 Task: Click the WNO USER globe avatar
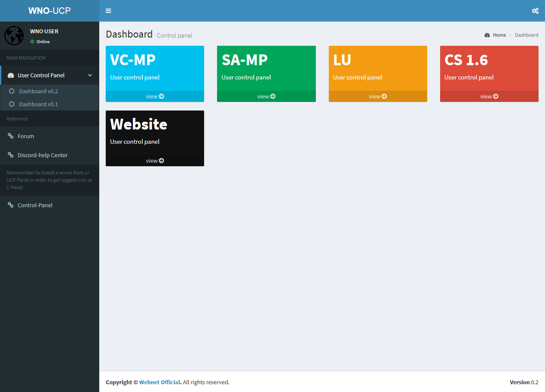pyautogui.click(x=14, y=35)
